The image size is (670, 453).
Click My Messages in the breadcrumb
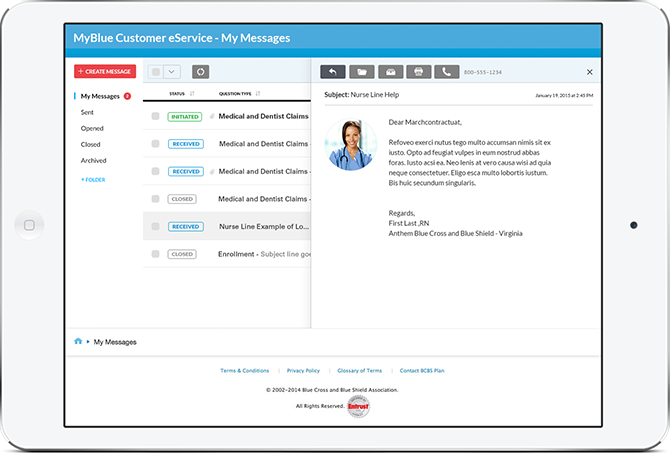(115, 342)
